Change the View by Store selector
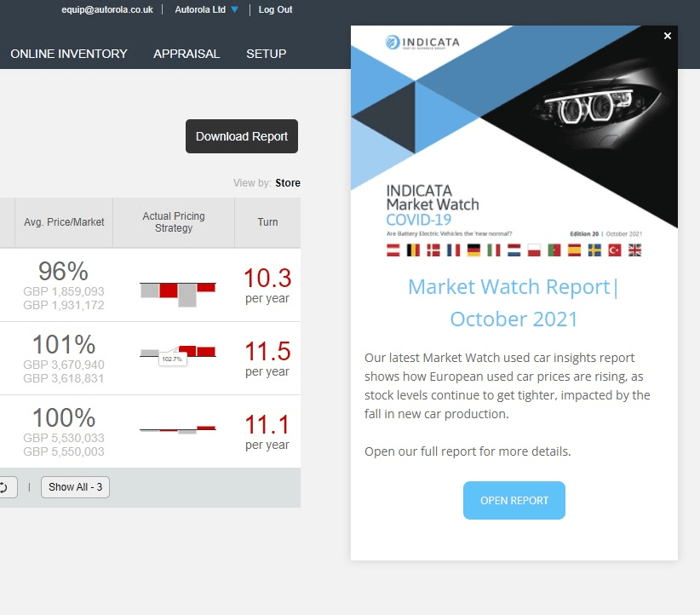Viewport: 700px width, 615px height. [x=288, y=182]
